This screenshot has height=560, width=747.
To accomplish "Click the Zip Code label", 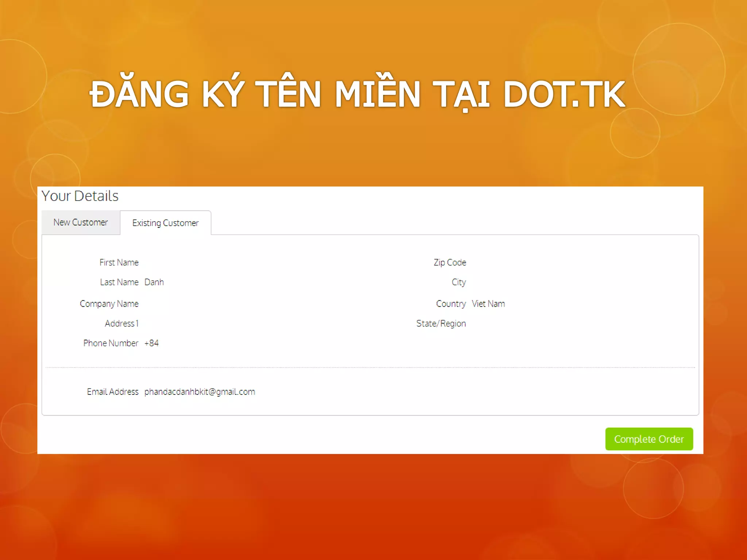I will tap(450, 262).
